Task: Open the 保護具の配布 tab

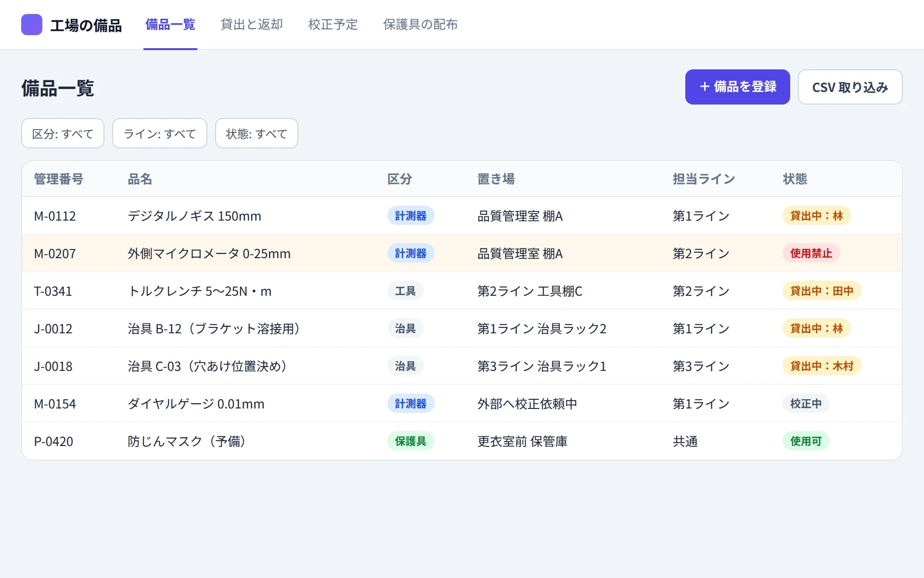Action: (x=420, y=25)
